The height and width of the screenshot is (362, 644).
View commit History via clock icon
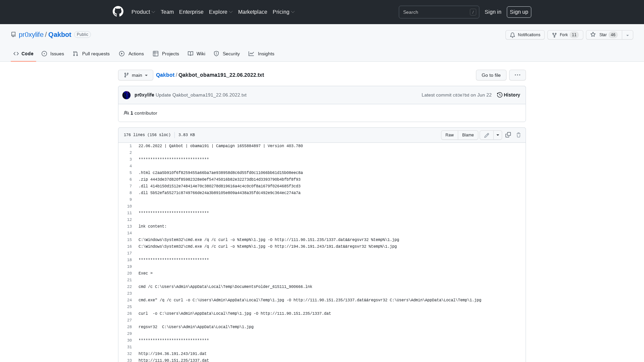508,95
